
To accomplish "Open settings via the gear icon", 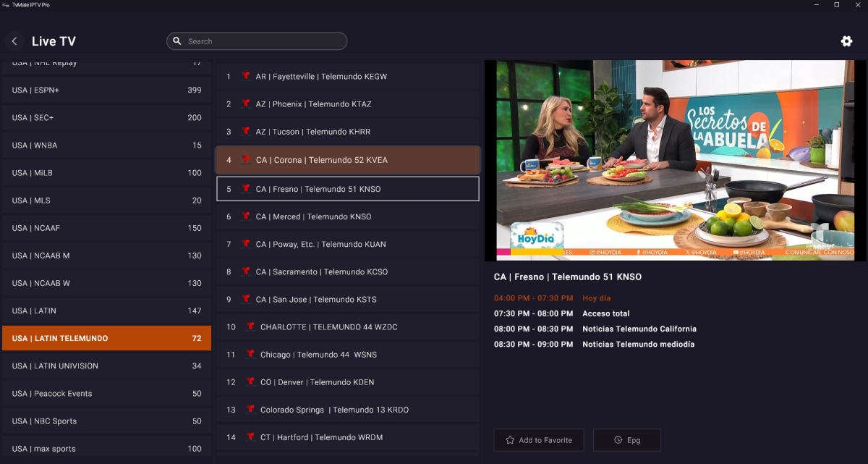I will coord(846,41).
